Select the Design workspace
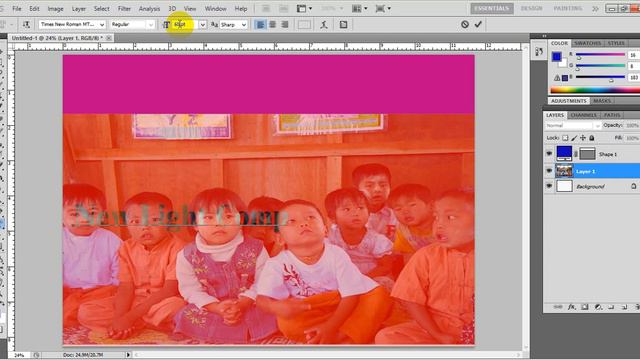Viewport: 640px width, 360px height. (531, 8)
